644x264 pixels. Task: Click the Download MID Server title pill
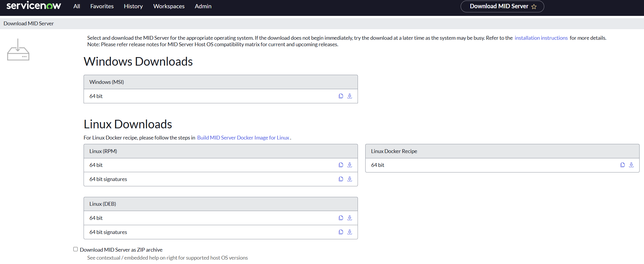coord(502,6)
